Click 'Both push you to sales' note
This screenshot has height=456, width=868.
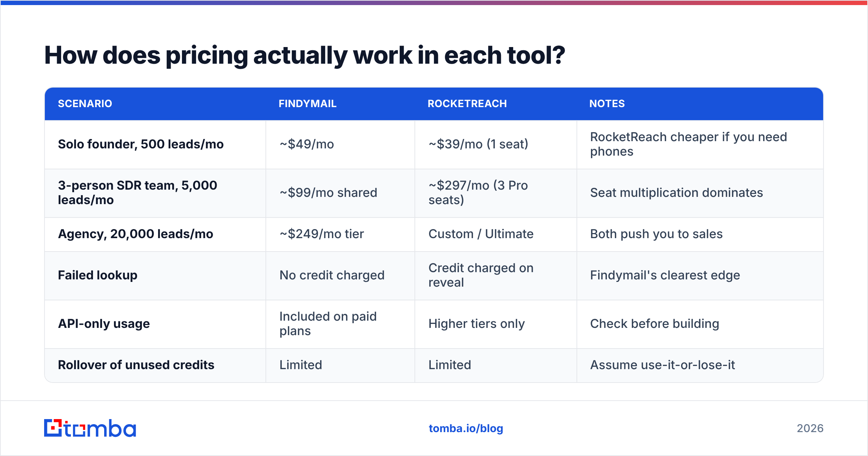coord(656,234)
